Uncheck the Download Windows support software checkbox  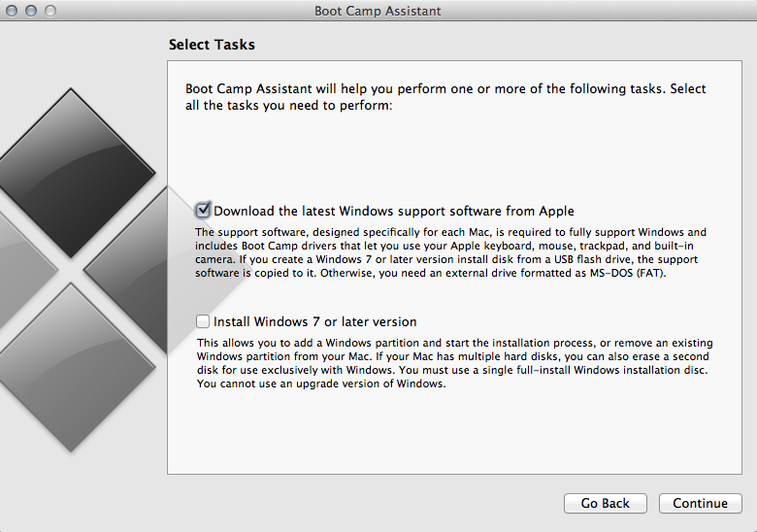click(203, 211)
